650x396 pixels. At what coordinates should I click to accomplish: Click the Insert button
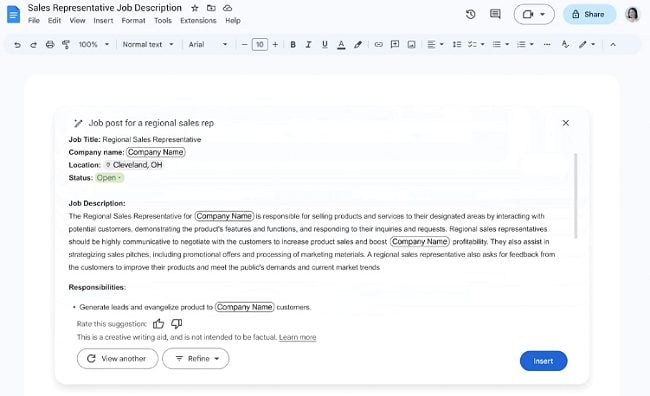543,361
